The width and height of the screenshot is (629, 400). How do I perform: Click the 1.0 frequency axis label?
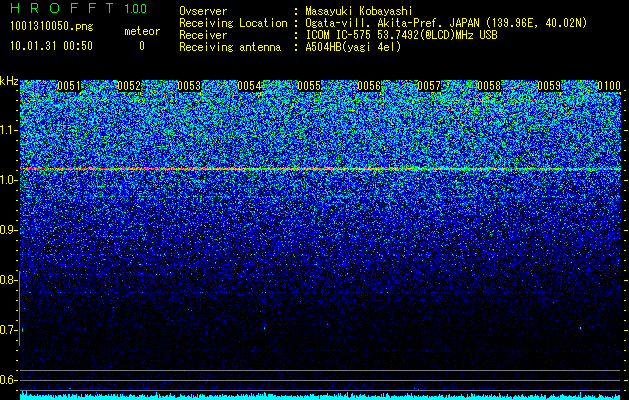point(8,180)
